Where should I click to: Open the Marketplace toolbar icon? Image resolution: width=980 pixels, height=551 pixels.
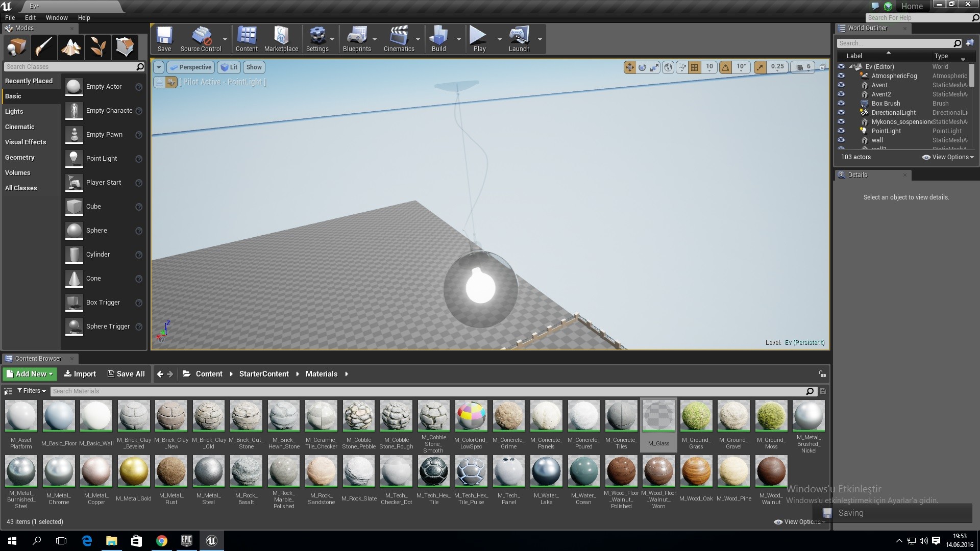[x=281, y=39]
